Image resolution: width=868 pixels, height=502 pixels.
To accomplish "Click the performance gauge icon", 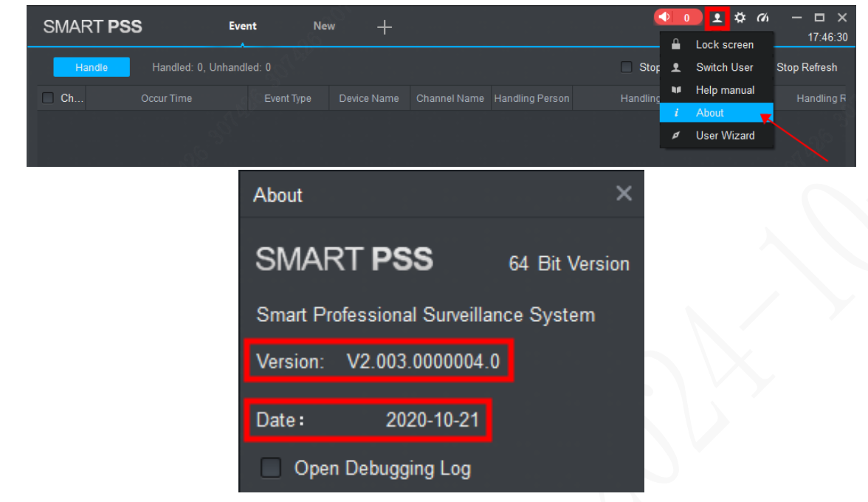I will pyautogui.click(x=762, y=17).
